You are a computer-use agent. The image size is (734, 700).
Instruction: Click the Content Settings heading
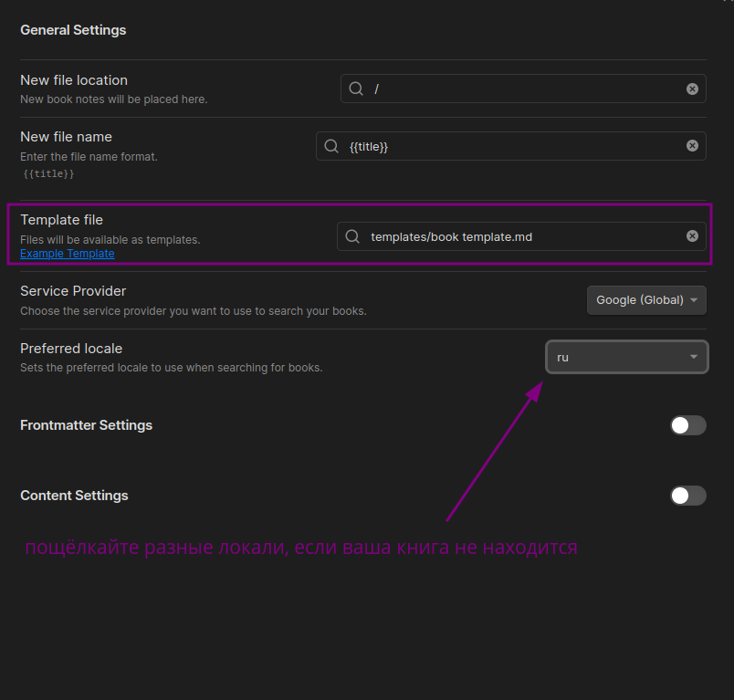[x=74, y=496]
